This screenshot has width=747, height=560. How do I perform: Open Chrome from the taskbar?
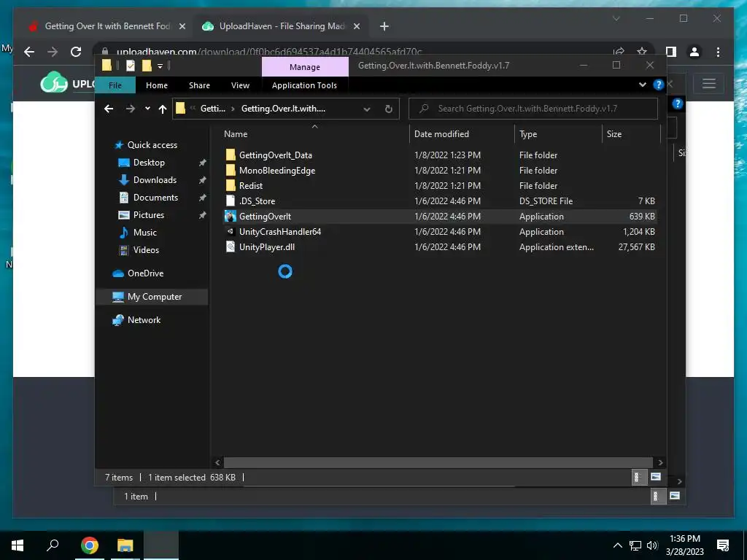coord(90,545)
